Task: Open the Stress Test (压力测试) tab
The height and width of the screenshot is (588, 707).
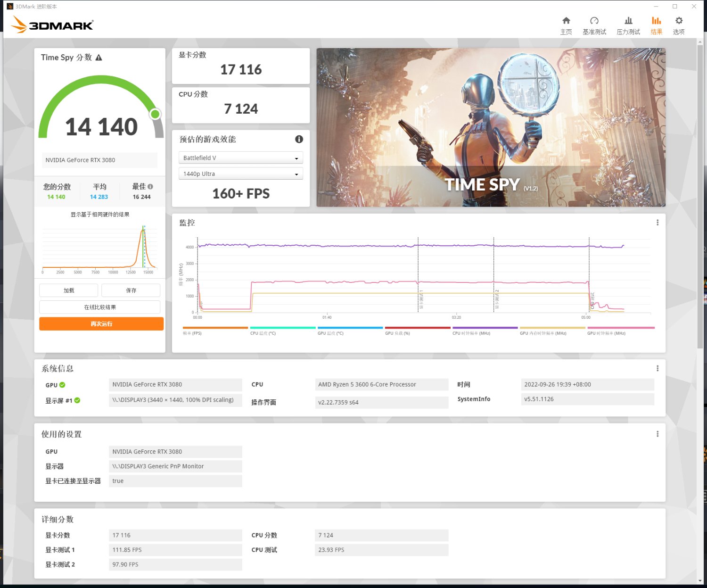Action: (x=628, y=25)
